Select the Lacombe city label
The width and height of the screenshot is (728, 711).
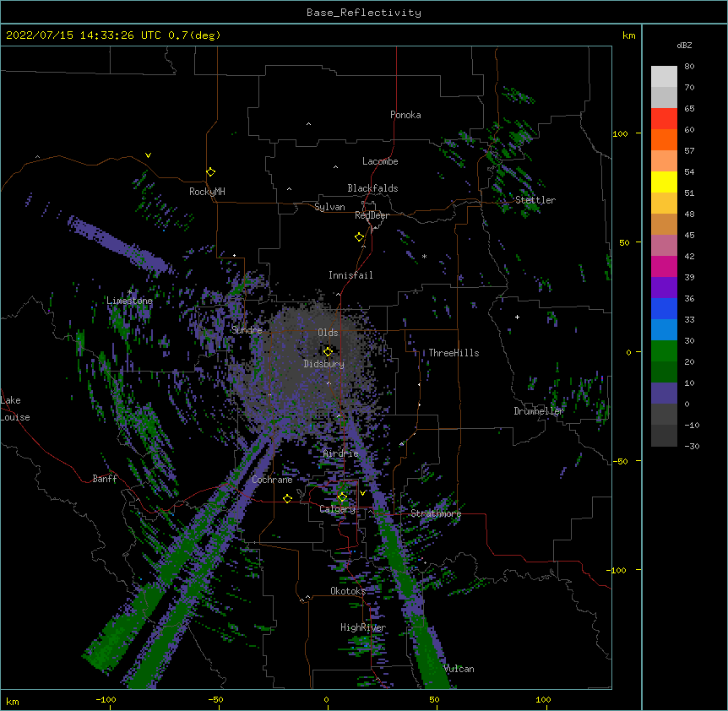pos(380,161)
